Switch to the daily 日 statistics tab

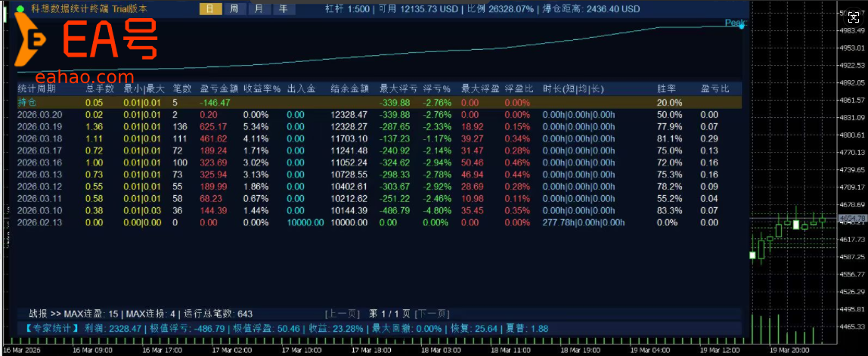click(x=210, y=9)
